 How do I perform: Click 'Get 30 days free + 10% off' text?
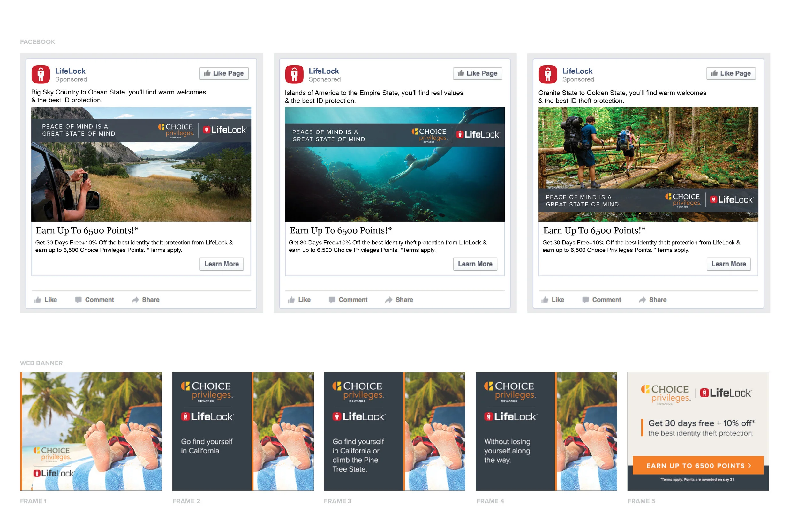pyautogui.click(x=701, y=423)
